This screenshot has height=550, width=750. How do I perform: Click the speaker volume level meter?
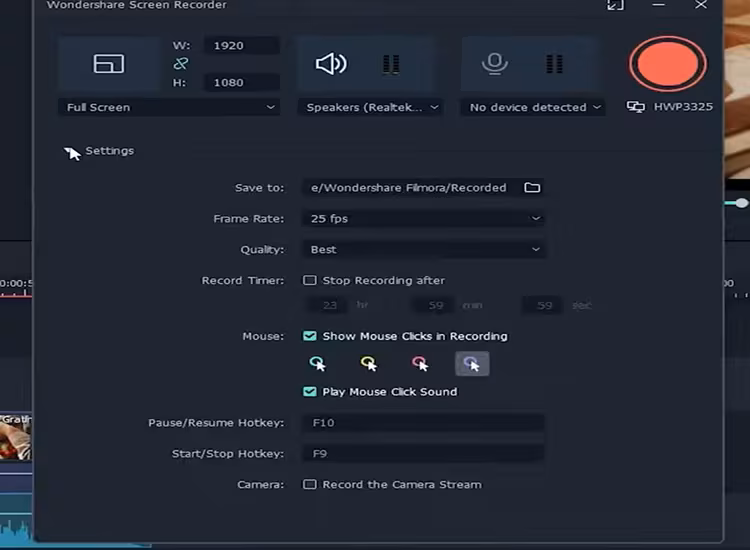391,64
